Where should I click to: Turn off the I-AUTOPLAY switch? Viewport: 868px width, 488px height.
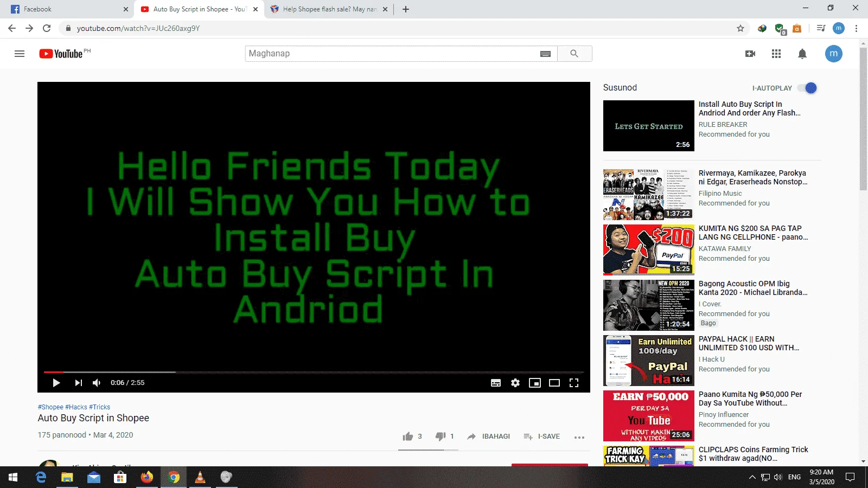[x=808, y=88]
